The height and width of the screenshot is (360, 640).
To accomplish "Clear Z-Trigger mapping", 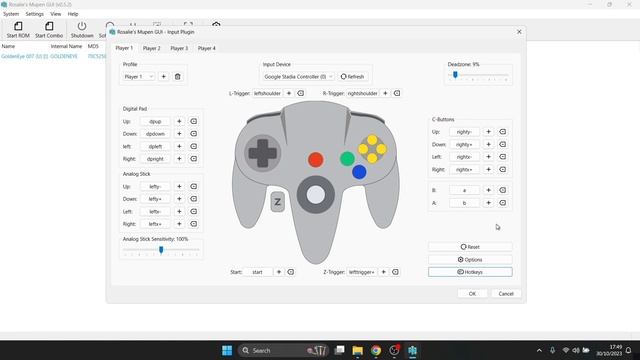I will point(395,272).
